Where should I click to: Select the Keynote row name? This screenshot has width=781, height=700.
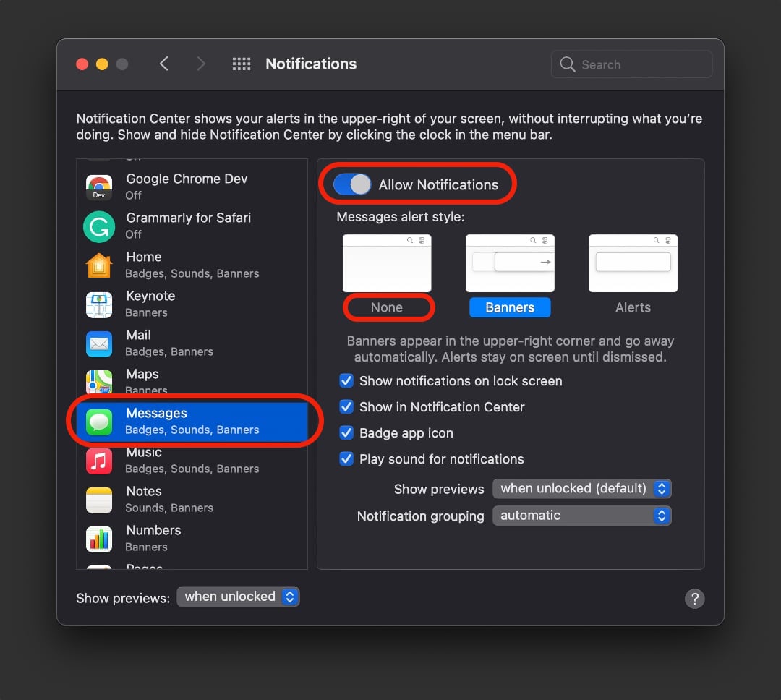pos(150,296)
